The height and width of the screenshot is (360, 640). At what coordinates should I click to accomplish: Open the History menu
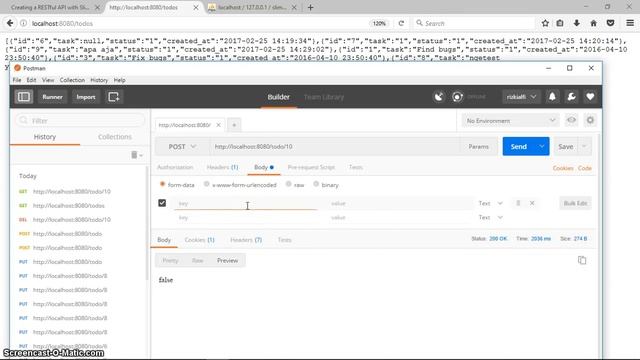click(x=99, y=80)
